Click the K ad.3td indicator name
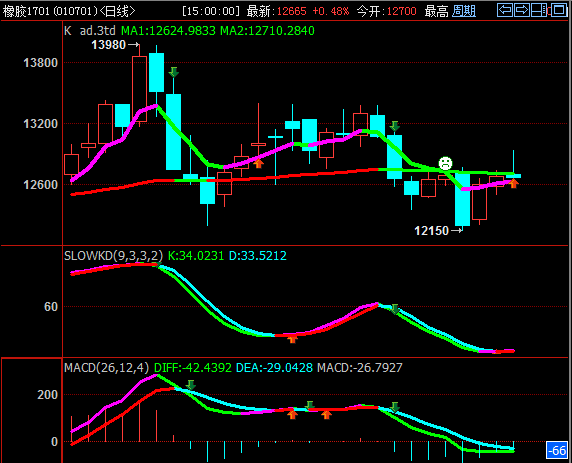Screen dimensions: 572x463 (90, 31)
